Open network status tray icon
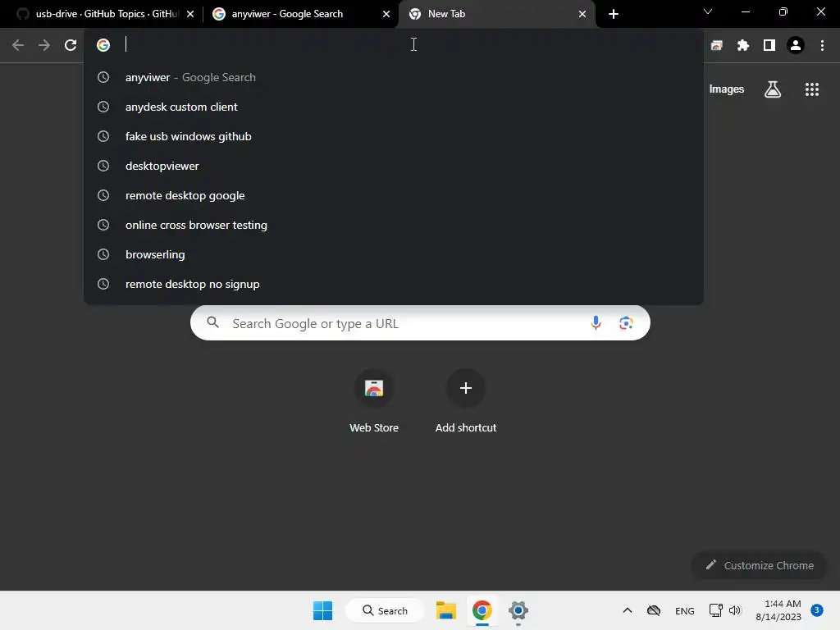Screen dimensions: 840x630 [x=715, y=610]
